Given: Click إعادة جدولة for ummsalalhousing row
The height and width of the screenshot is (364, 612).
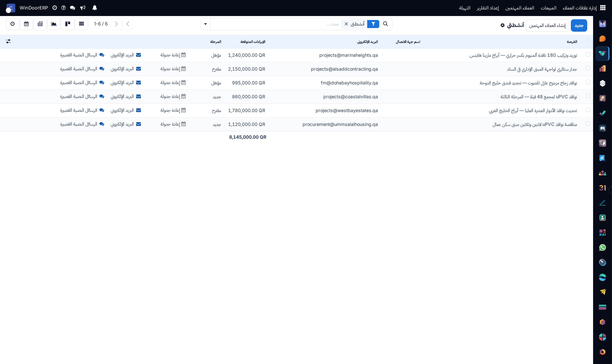Looking at the screenshot, I should coord(173,124).
